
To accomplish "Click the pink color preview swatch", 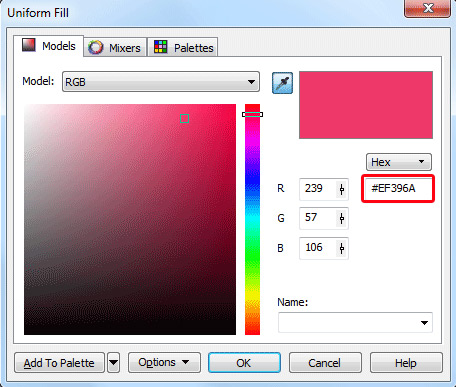I will click(366, 105).
